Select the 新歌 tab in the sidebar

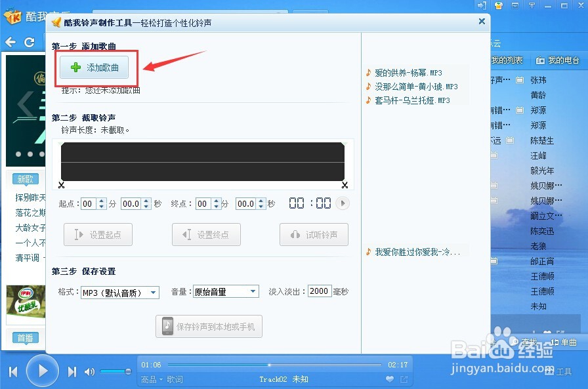(x=26, y=178)
